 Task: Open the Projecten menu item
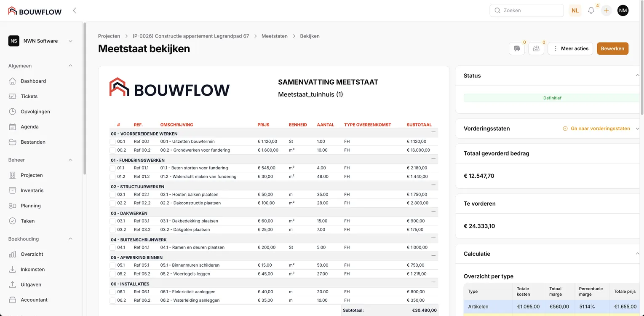[32, 175]
